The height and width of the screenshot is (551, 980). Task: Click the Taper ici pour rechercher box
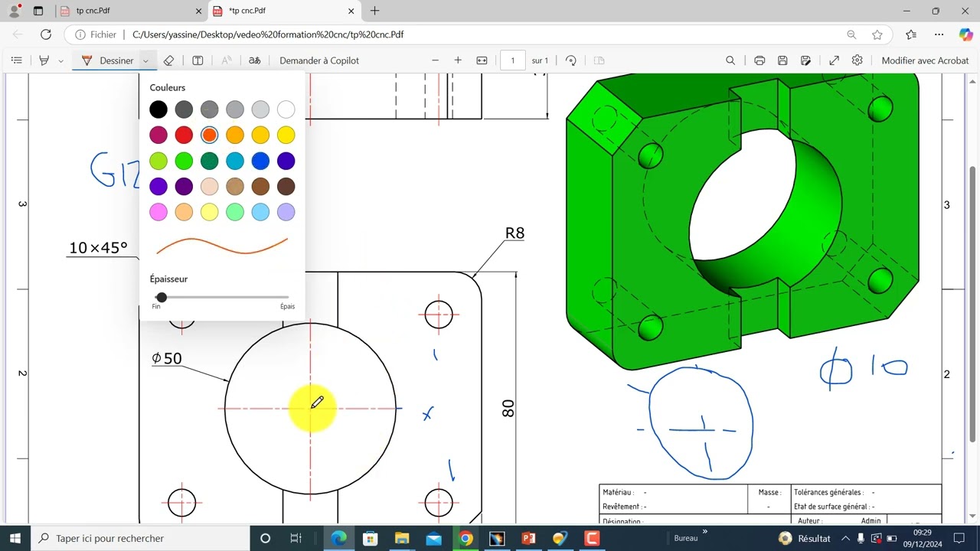pyautogui.click(x=140, y=538)
